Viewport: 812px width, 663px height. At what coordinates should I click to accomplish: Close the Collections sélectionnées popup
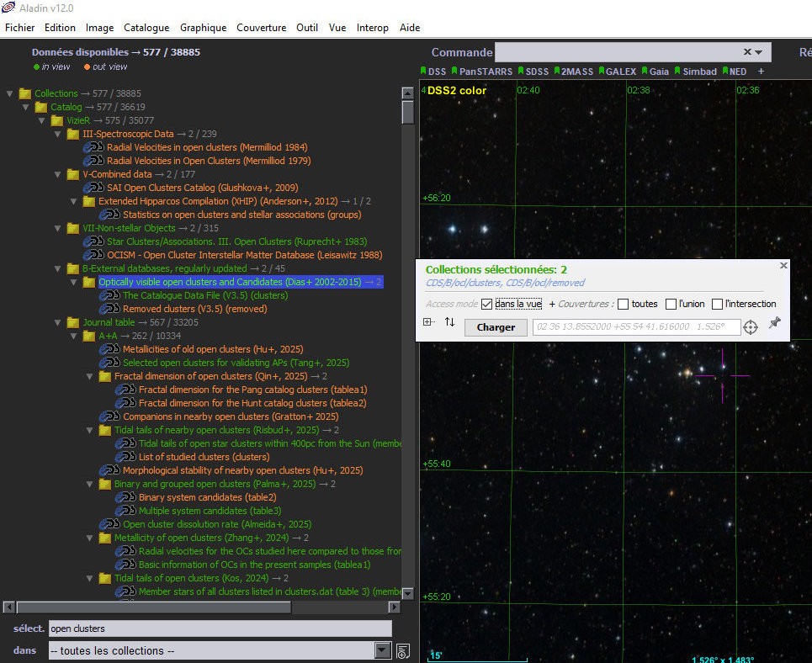(783, 265)
